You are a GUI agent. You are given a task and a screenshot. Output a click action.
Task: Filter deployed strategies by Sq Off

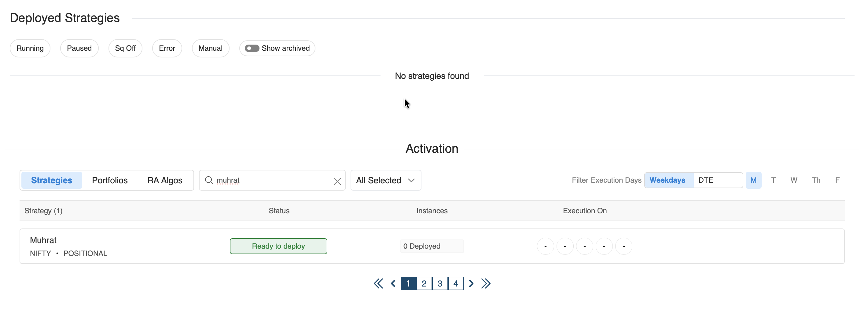(x=125, y=48)
